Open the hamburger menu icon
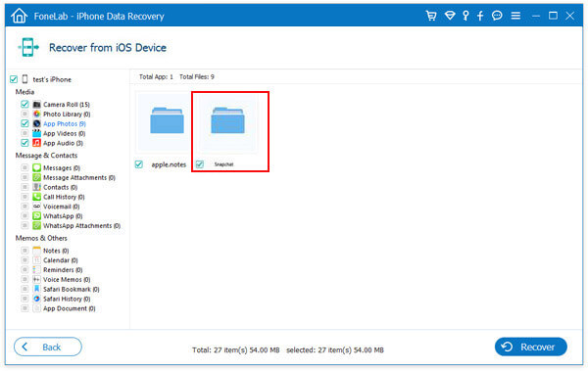 515,16
